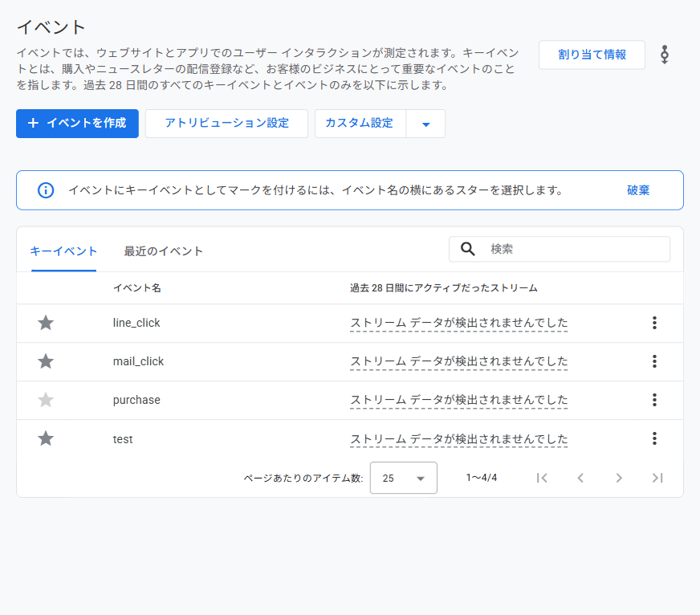Open 割り当て情報
This screenshot has width=700, height=615.
[592, 55]
